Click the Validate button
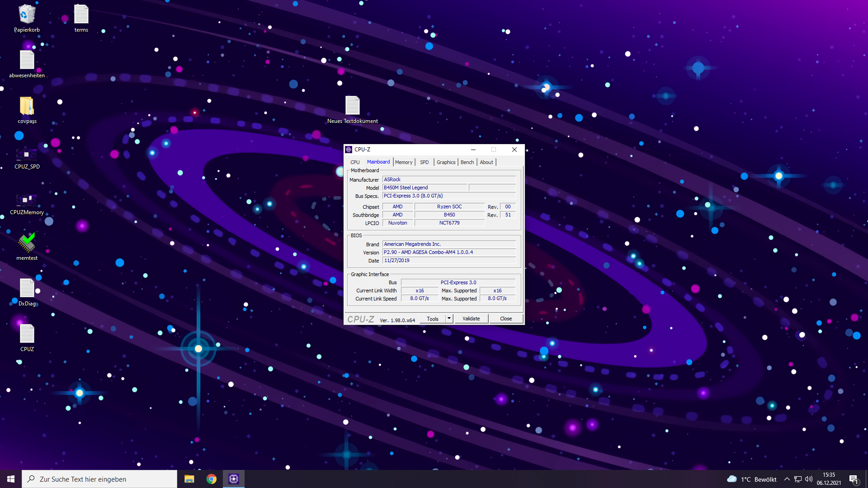The height and width of the screenshot is (488, 868). click(x=471, y=319)
